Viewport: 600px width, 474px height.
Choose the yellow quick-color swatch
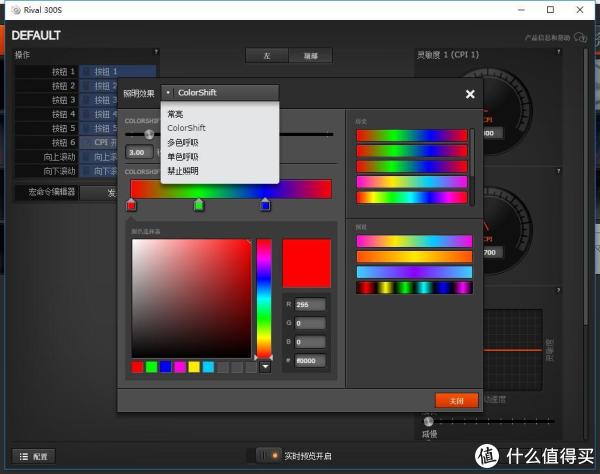coord(194,367)
